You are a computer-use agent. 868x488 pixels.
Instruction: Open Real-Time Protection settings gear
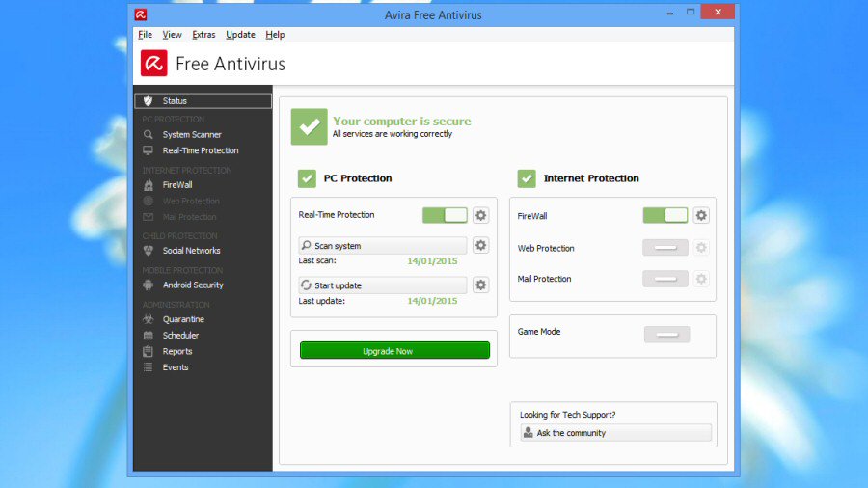481,215
